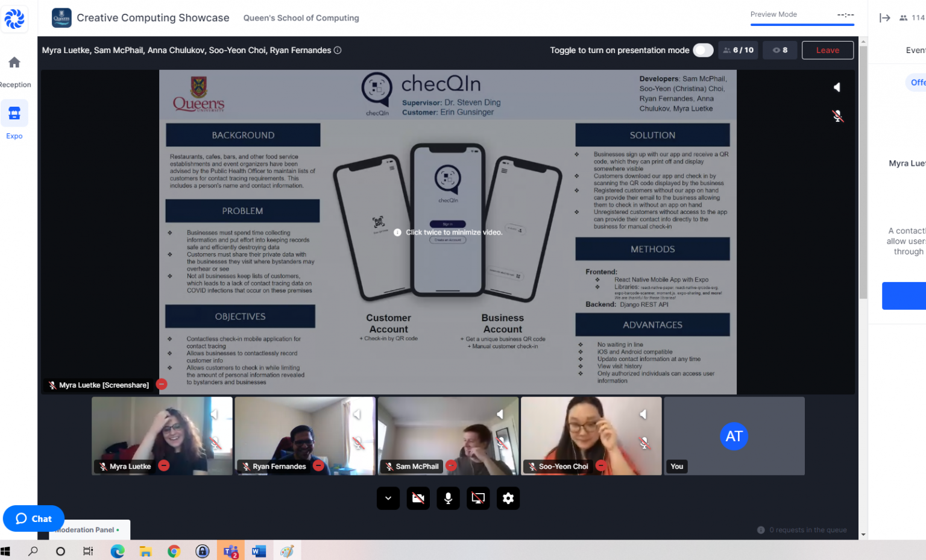This screenshot has width=926, height=560.
Task: Click the eye viewer count badge showing 8
Action: [780, 50]
